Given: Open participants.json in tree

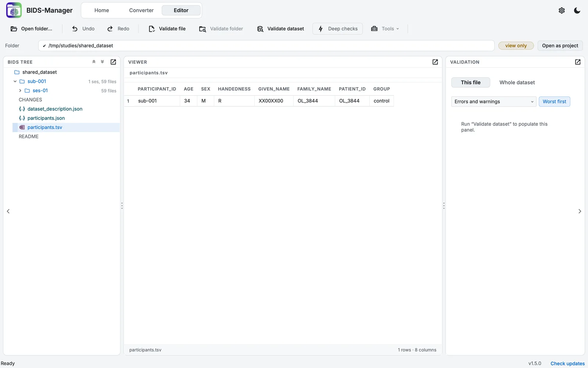Looking at the screenshot, I should 46,118.
